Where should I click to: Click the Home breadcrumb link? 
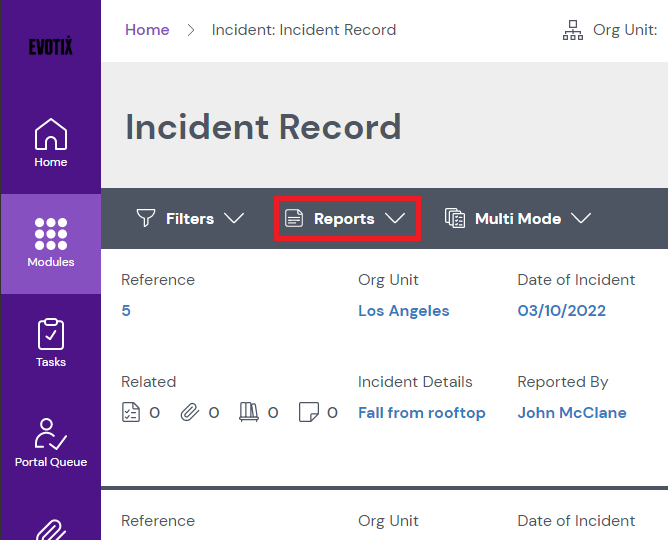coord(147,30)
